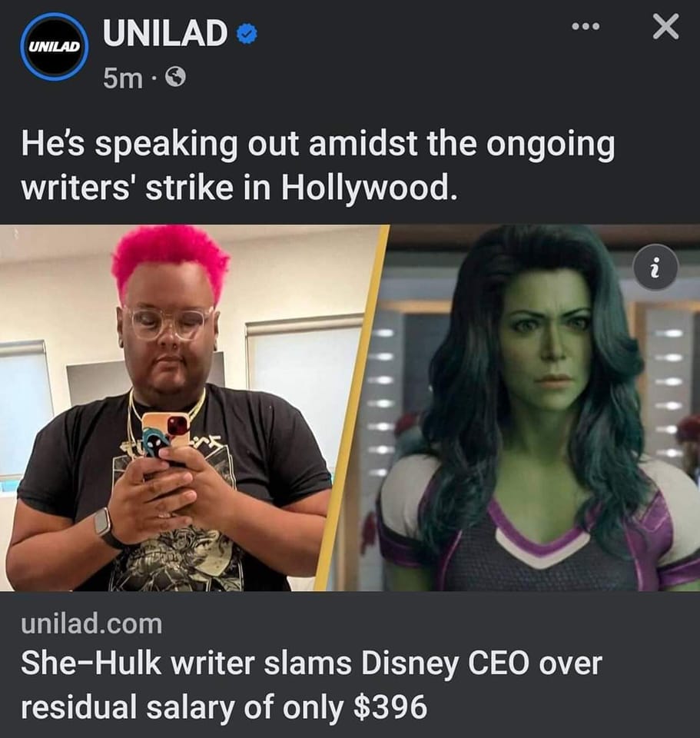Click the 5m post timestamp
The image size is (700, 738).
coord(123,78)
